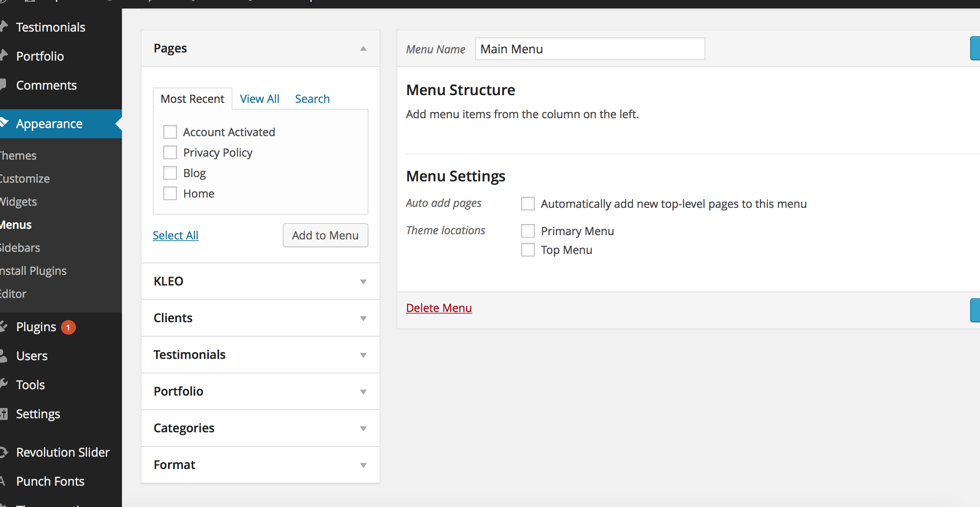980x507 pixels.
Task: Expand the KLEO panel
Action: click(363, 282)
